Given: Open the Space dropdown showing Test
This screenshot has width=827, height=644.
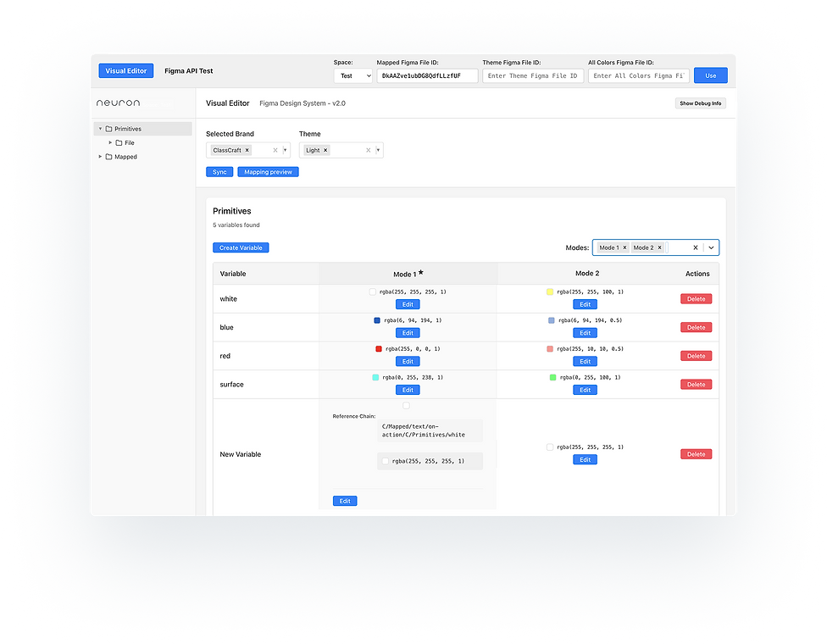Looking at the screenshot, I should click(x=352, y=75).
